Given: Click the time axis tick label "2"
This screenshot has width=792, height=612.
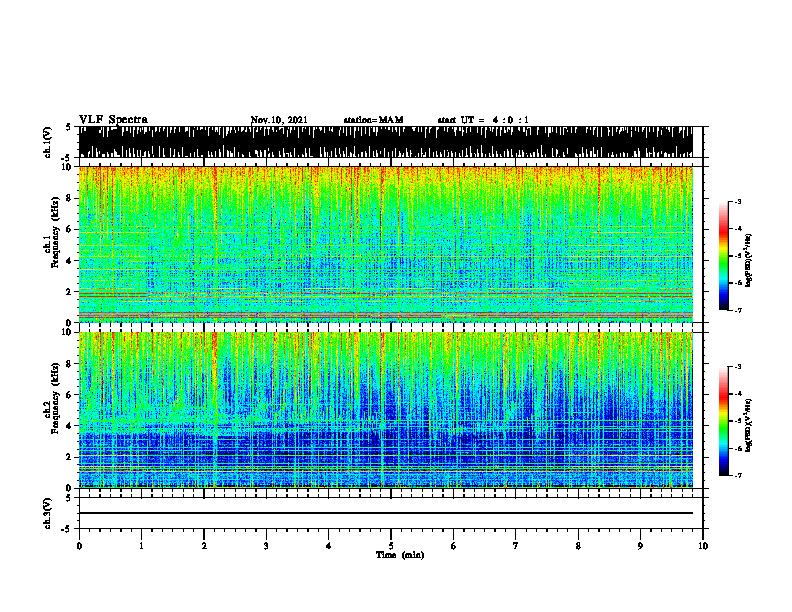Looking at the screenshot, I should [x=204, y=546].
